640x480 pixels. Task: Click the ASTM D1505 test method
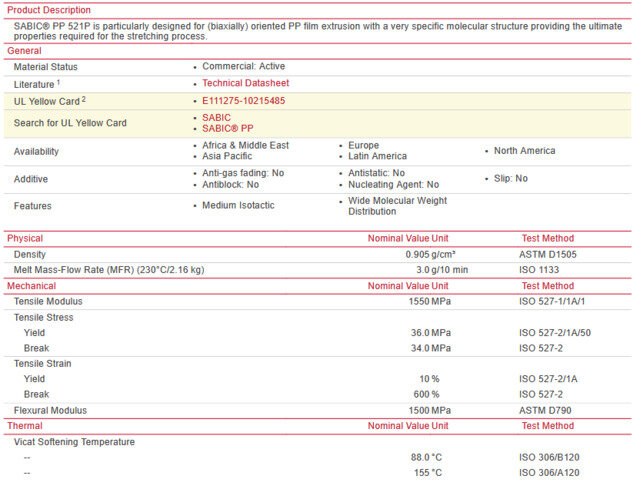coord(548,255)
